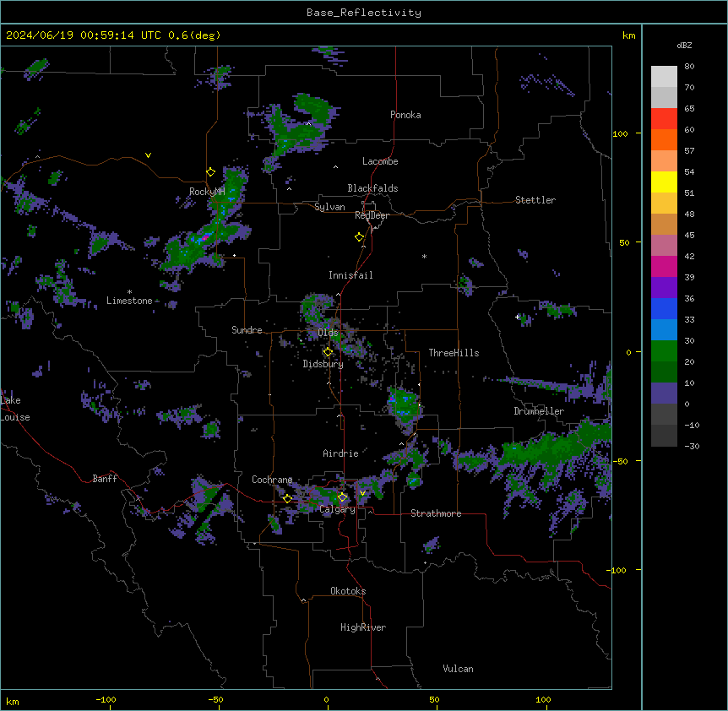Pick the slate purple 0–10 dBZ legend swatch
728x711 pixels.
664,393
